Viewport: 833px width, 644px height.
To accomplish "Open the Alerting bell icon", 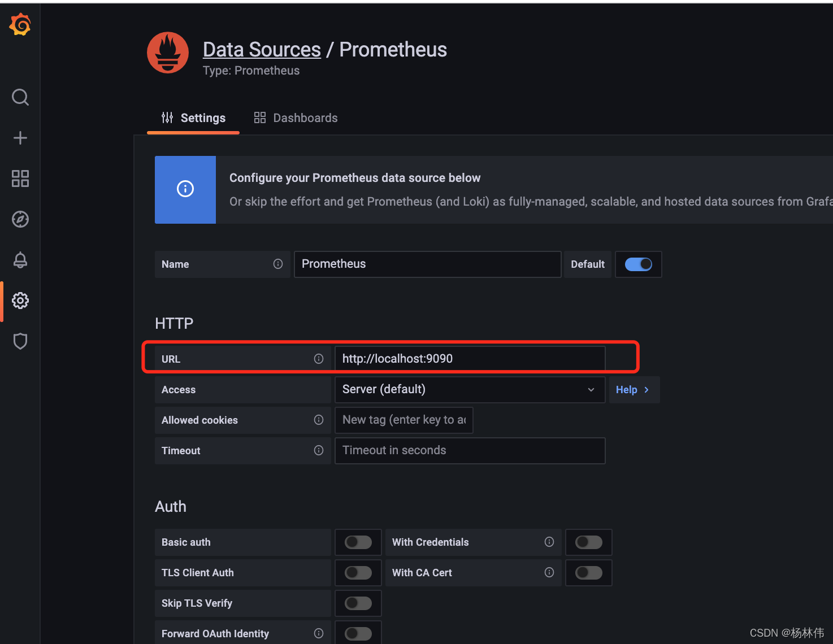I will pos(20,260).
